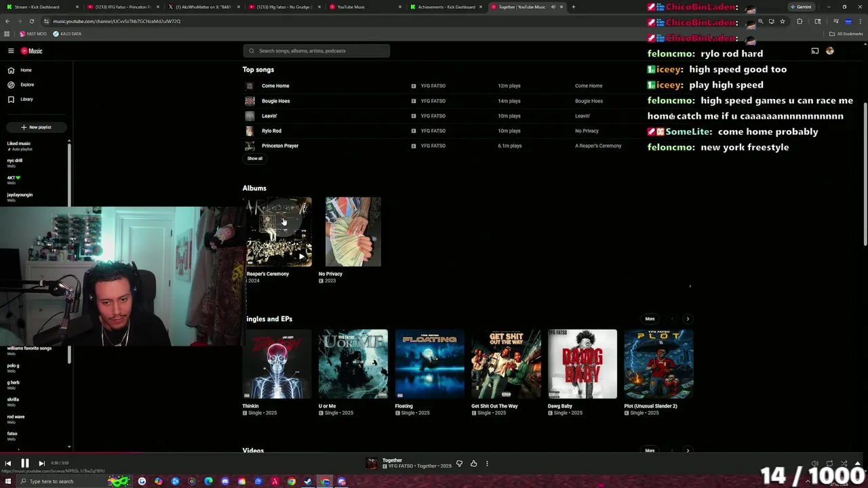Open more options for Together in player
Viewport: 868px width, 488px height.
[x=487, y=464]
